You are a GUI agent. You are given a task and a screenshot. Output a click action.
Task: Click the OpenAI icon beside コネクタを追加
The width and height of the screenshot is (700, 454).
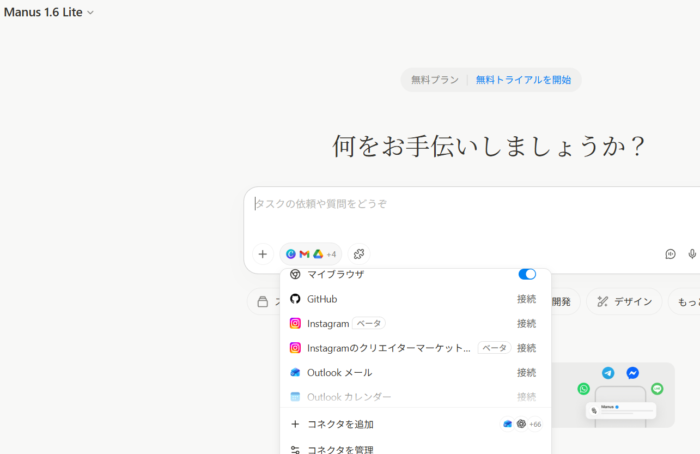[521, 424]
